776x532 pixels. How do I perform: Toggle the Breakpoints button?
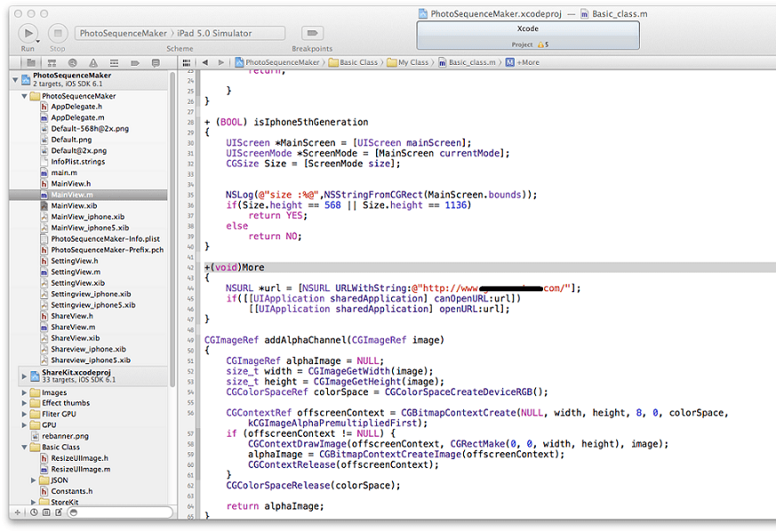pos(312,33)
